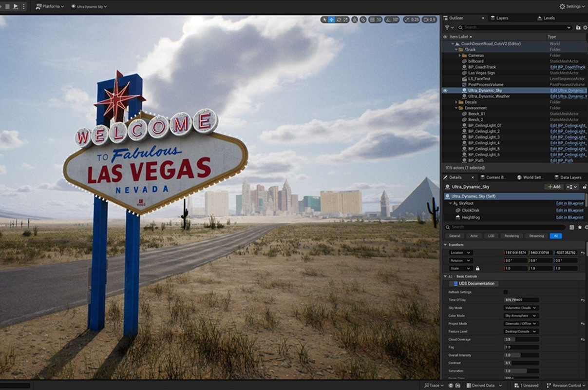Collapse the Transform section
The height and width of the screenshot is (390, 588).
pyautogui.click(x=445, y=245)
